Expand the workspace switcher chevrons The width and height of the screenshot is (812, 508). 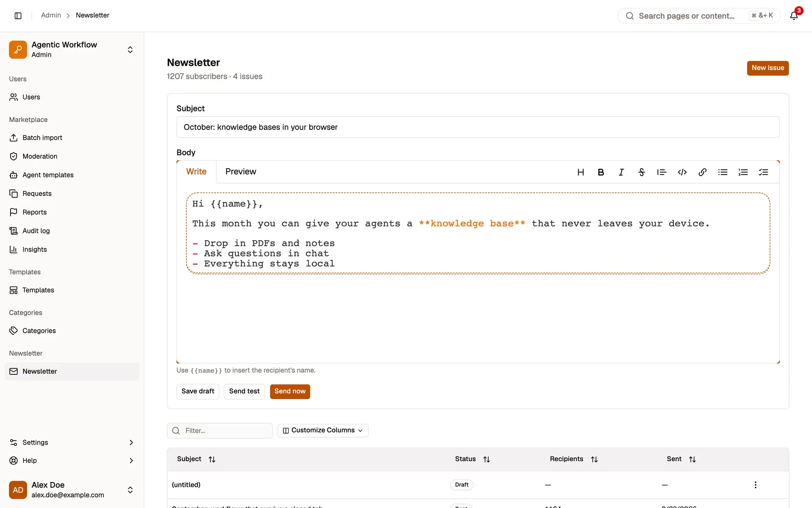point(130,50)
